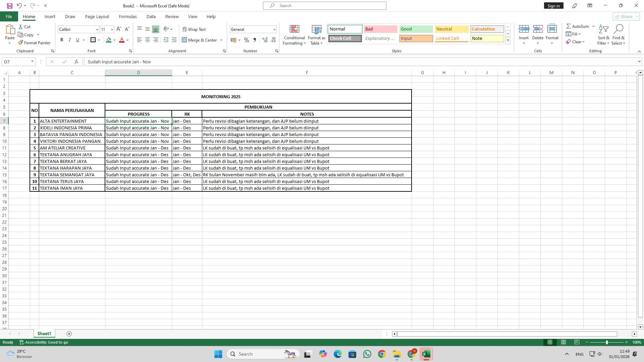644x362 pixels.
Task: Apply Bold formatting to selected cell
Action: [62, 40]
